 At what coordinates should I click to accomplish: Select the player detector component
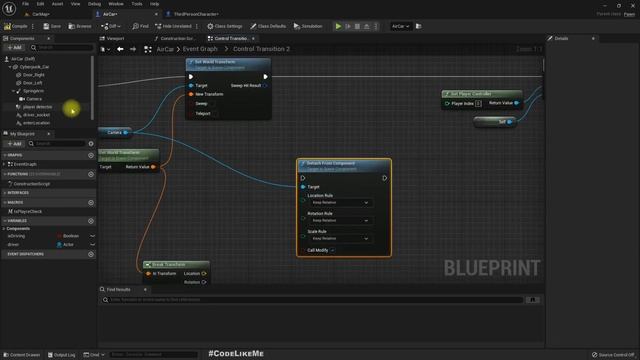coord(38,107)
